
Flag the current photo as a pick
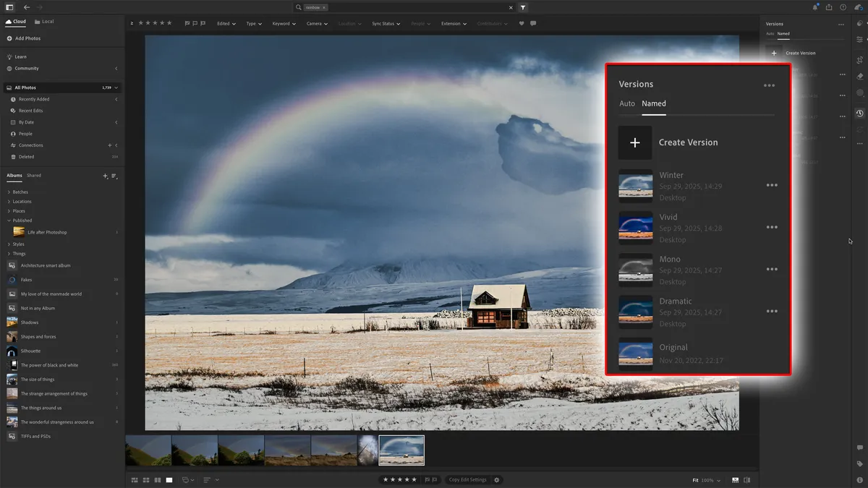point(428,479)
